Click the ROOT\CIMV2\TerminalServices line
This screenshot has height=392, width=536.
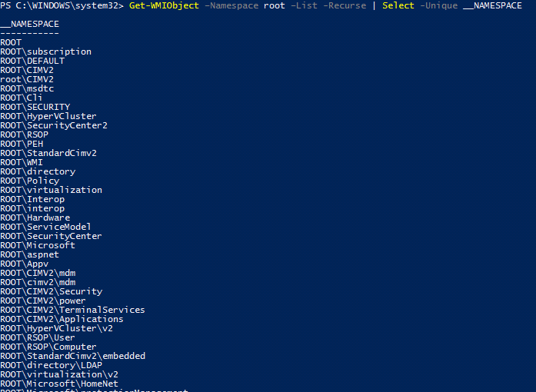(x=73, y=311)
